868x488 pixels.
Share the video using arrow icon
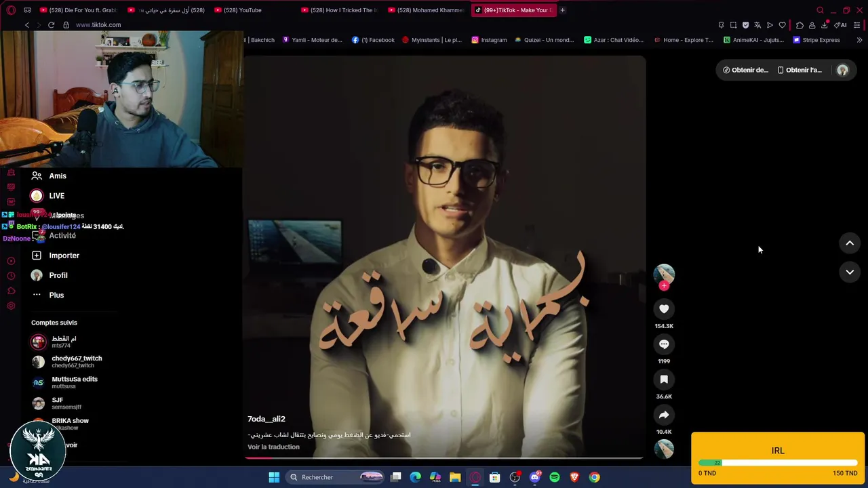pyautogui.click(x=664, y=415)
